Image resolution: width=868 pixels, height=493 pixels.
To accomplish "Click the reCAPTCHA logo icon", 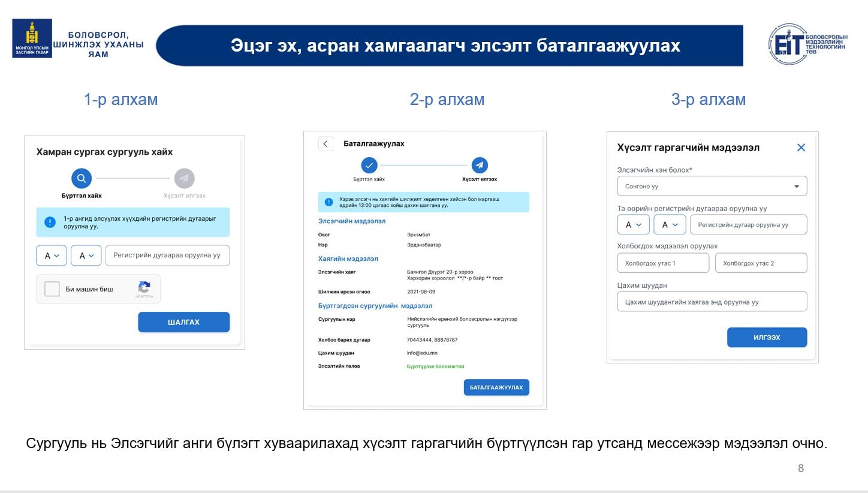I will tap(144, 287).
